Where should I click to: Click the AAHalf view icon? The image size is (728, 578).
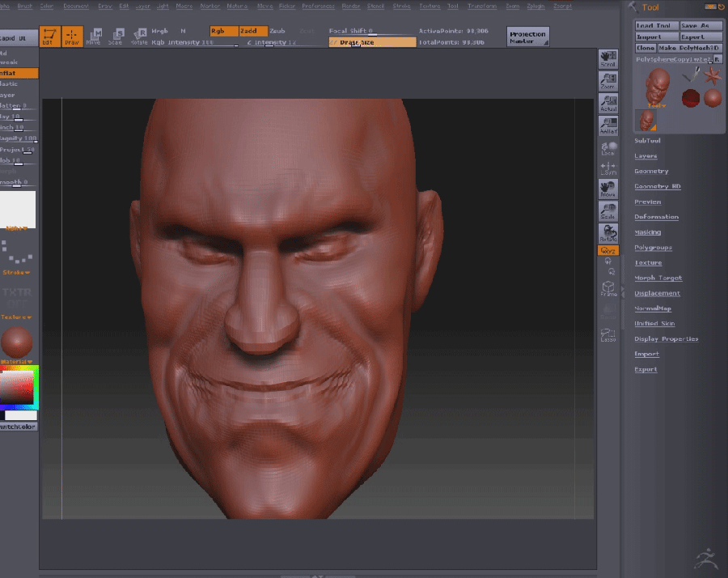(607, 126)
